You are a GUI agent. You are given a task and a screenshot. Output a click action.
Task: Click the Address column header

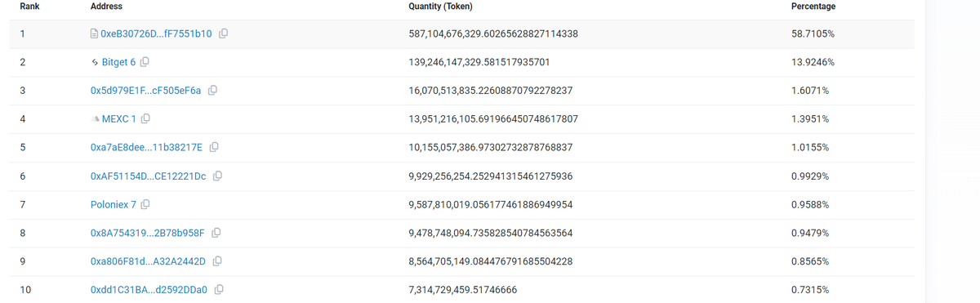pos(106,7)
